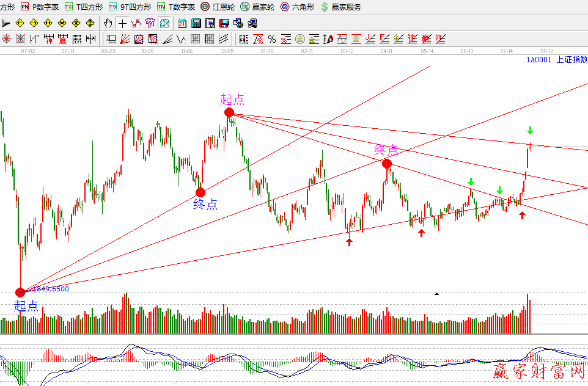
Task: Open the 六角形 menu item
Action: pos(298,7)
